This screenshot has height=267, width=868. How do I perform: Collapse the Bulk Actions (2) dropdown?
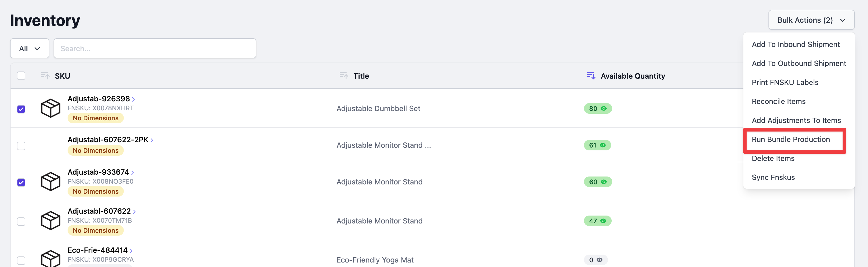811,20
